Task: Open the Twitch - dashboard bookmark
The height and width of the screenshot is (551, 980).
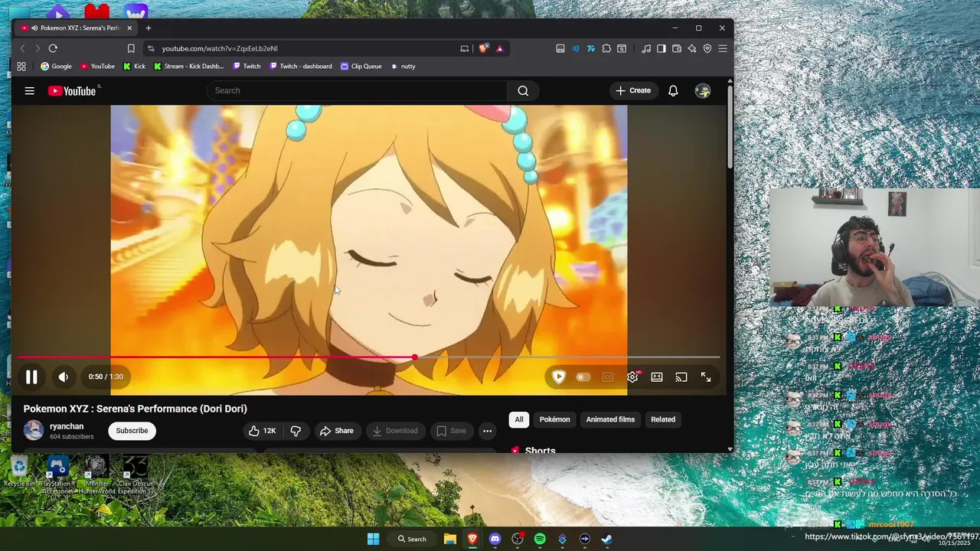Action: pyautogui.click(x=301, y=67)
